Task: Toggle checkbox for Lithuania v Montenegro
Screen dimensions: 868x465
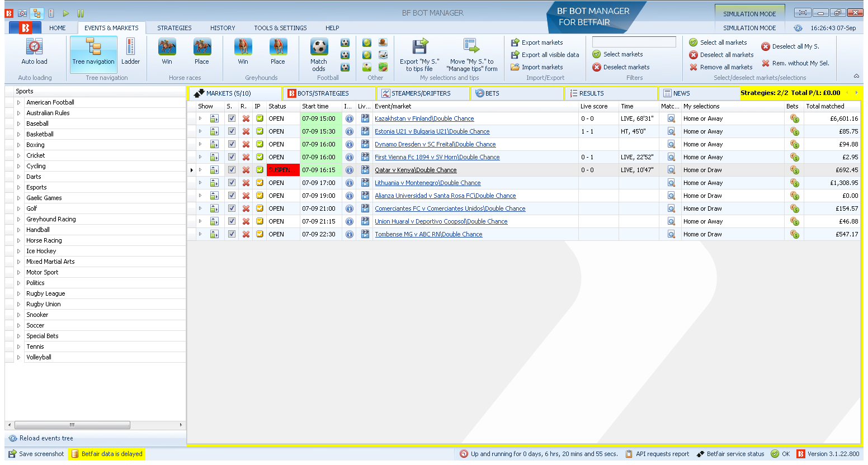Action: click(232, 183)
